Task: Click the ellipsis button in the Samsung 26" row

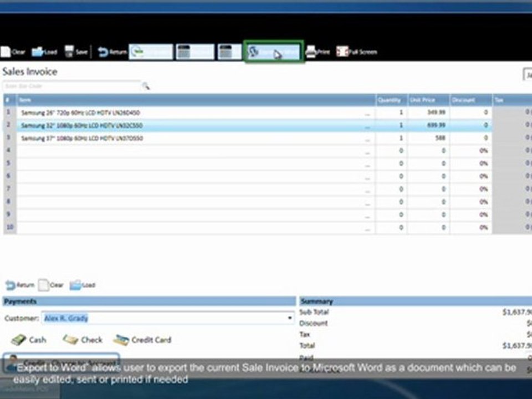Action: coord(367,114)
